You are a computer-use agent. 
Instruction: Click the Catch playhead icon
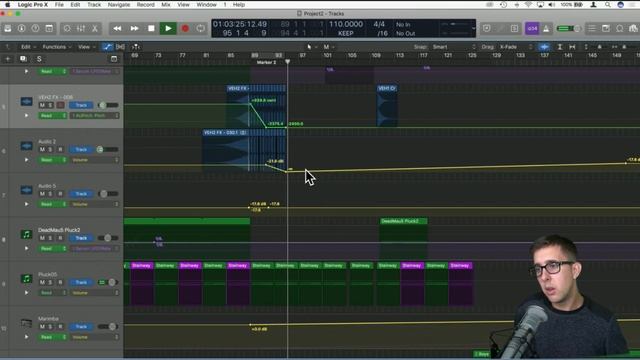point(136,47)
